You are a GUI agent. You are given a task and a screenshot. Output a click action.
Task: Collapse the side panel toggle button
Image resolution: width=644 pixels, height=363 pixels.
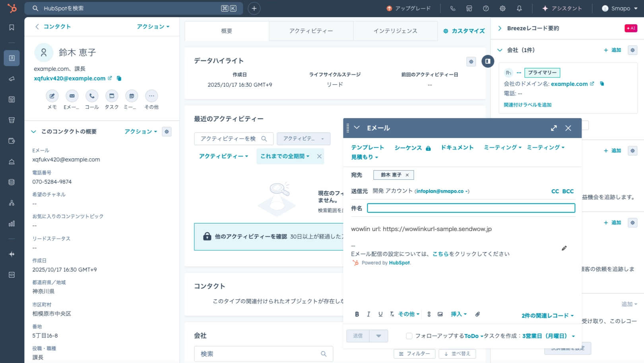[488, 61]
